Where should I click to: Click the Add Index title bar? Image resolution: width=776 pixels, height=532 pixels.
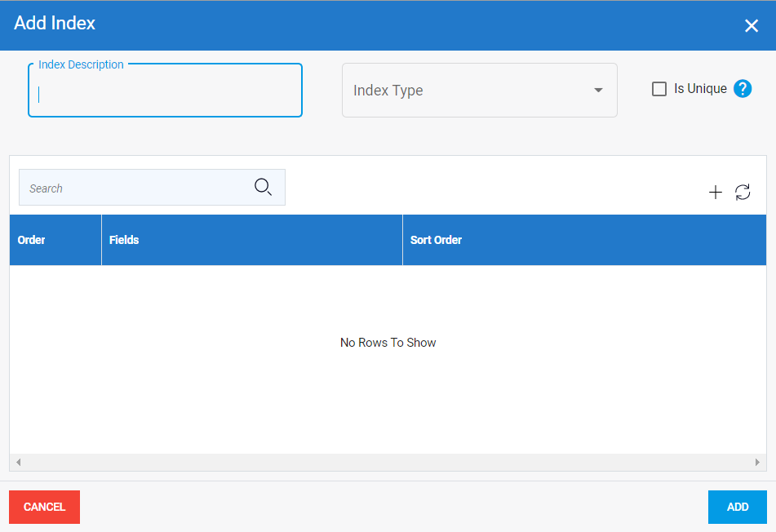[326, 24]
